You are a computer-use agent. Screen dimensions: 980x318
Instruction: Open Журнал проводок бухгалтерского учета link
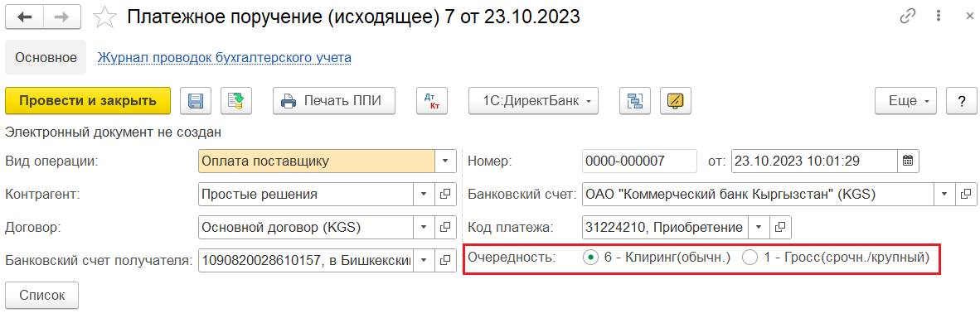pos(225,58)
